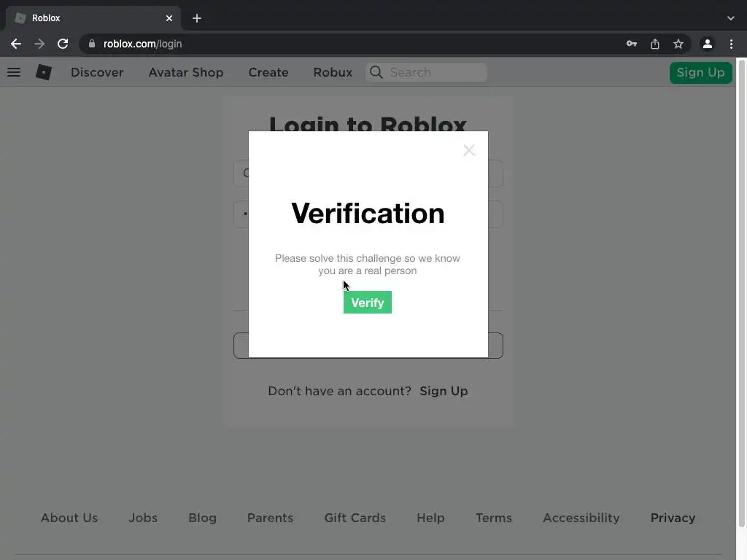Open the Robux menu item
The height and width of the screenshot is (560, 747).
[x=333, y=72]
